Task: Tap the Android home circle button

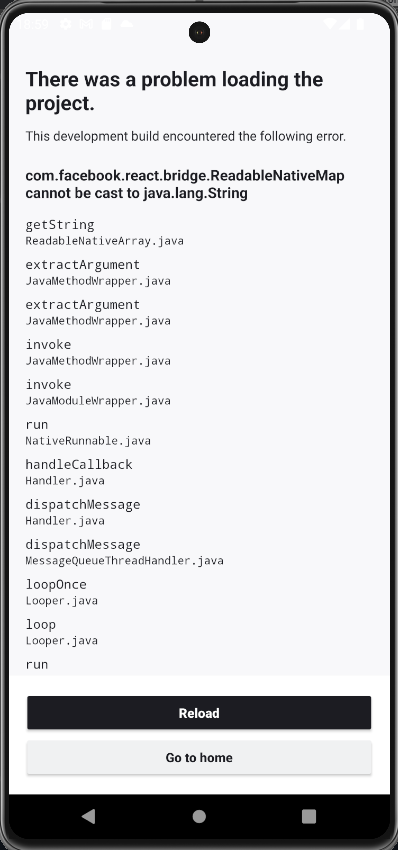Action: (x=199, y=816)
